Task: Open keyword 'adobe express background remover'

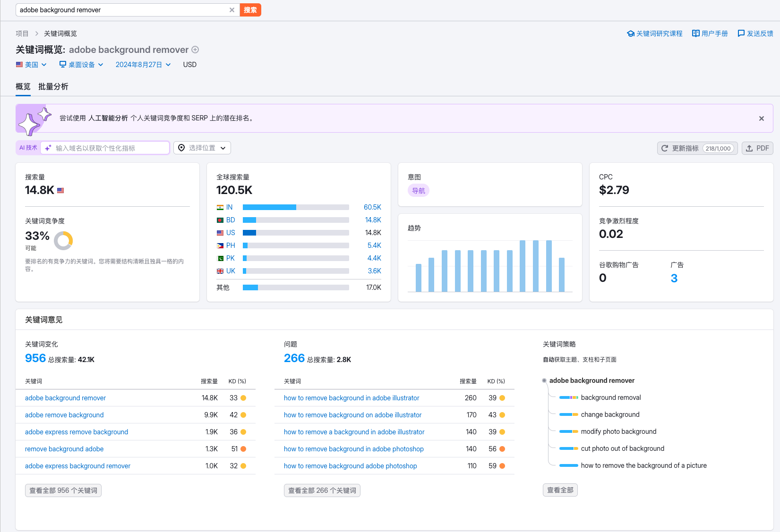Action: coord(77,466)
